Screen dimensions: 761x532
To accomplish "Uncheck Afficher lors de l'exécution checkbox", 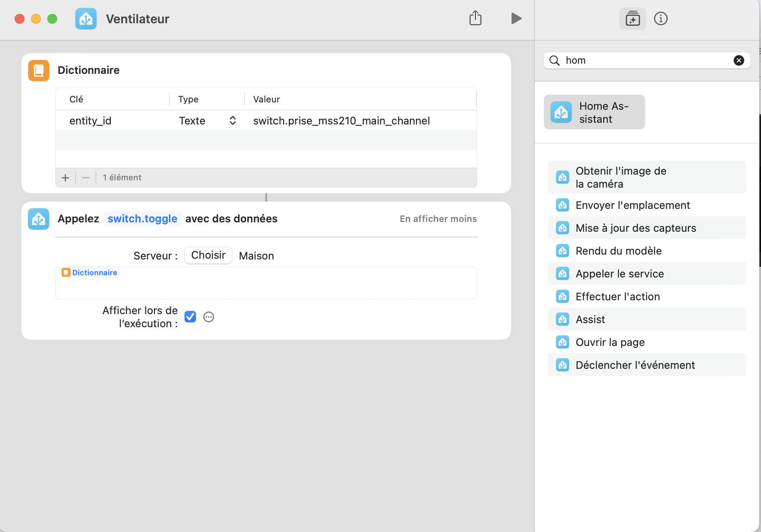I will coord(190,317).
